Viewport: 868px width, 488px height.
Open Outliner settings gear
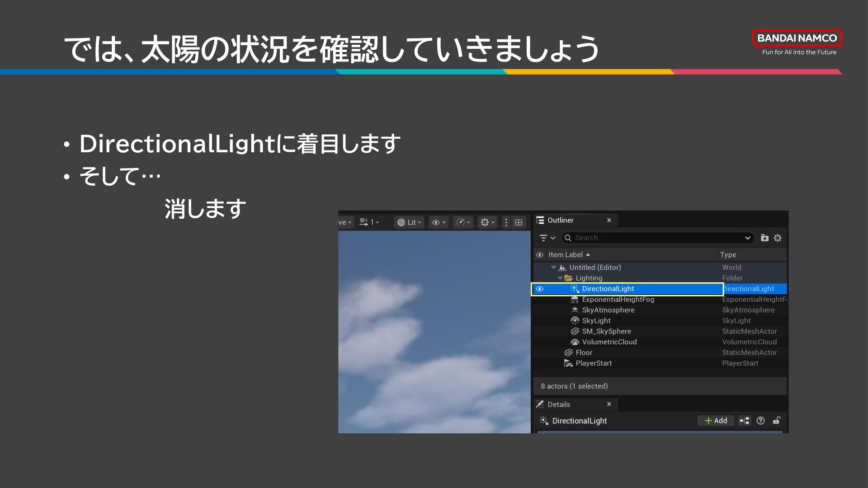[x=778, y=238]
